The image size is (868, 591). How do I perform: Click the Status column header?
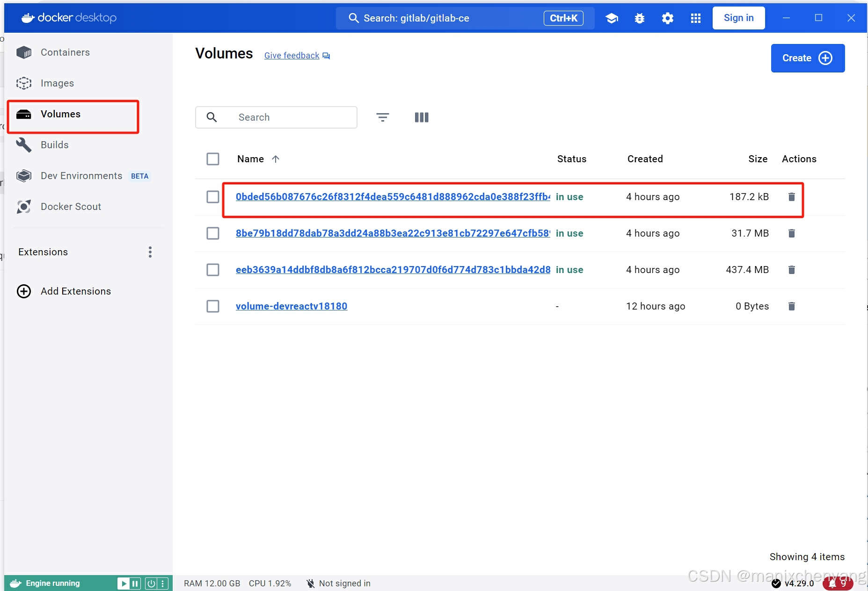pos(572,159)
